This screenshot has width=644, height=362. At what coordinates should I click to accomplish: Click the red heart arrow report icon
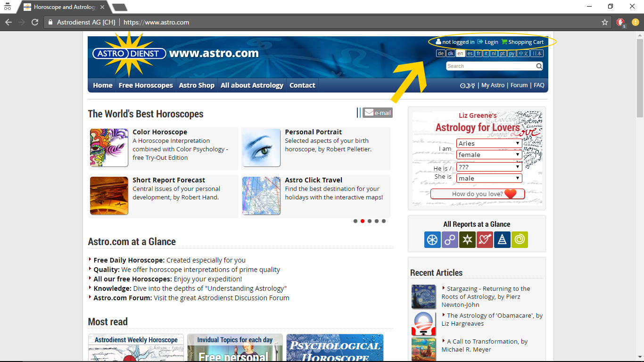click(x=485, y=239)
